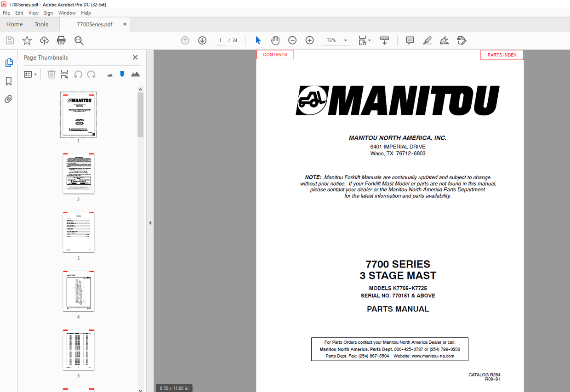The image size is (570, 392).
Task: Activate the sticky note comment tool
Action: 409,40
